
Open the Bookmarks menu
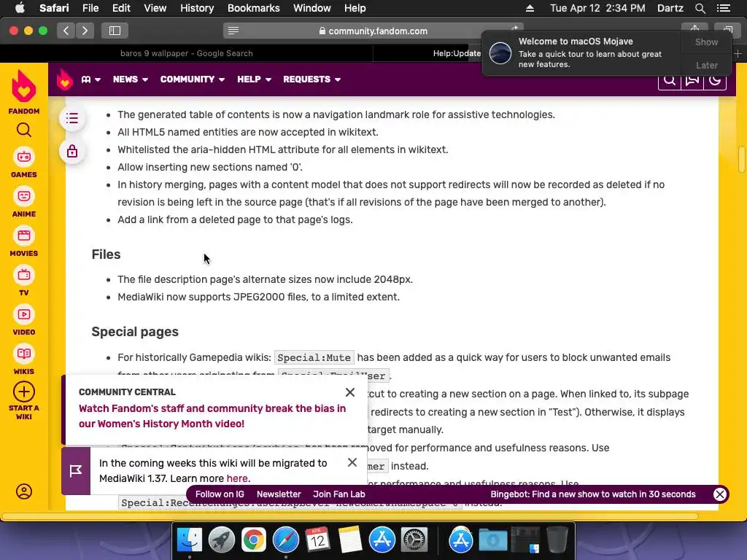[x=253, y=8]
